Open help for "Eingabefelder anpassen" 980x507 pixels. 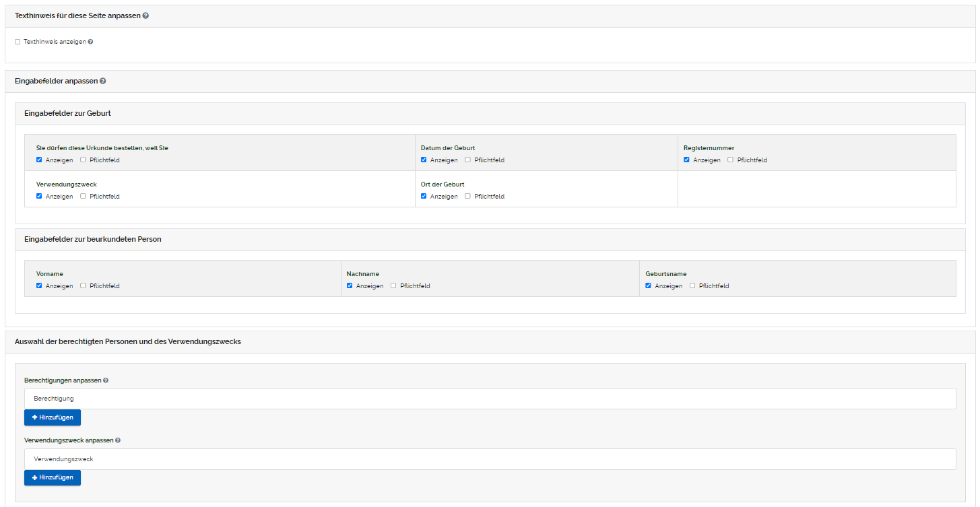(103, 81)
